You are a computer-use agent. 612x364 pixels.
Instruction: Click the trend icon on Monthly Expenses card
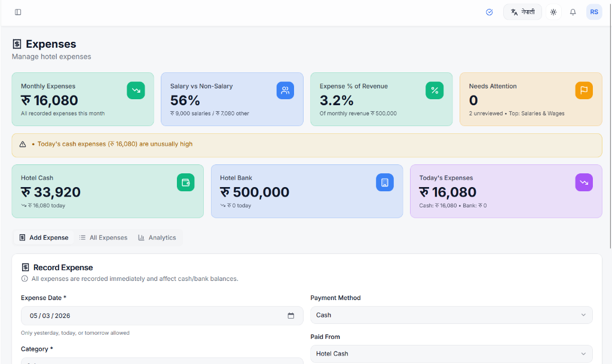[136, 90]
